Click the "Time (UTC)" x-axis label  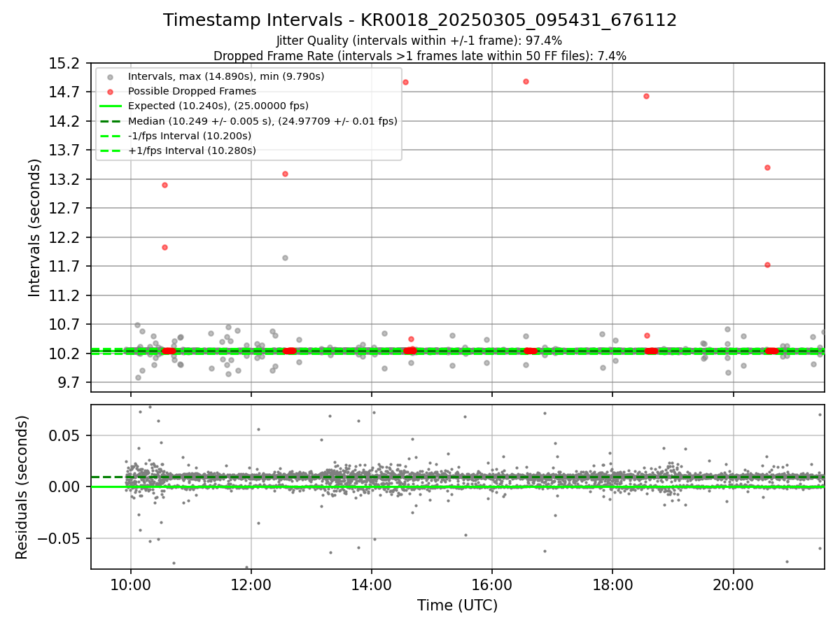pos(458,605)
